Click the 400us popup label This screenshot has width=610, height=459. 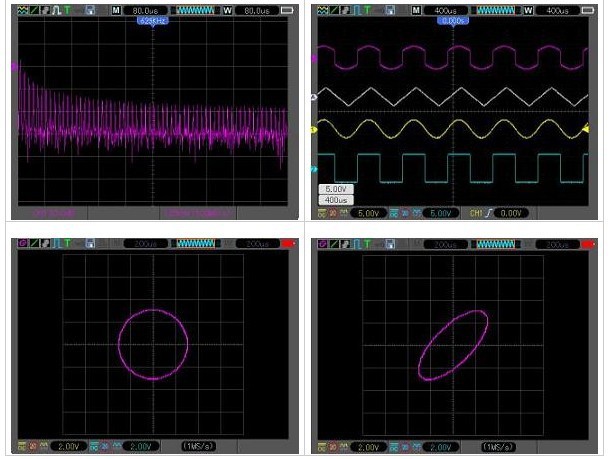[334, 199]
